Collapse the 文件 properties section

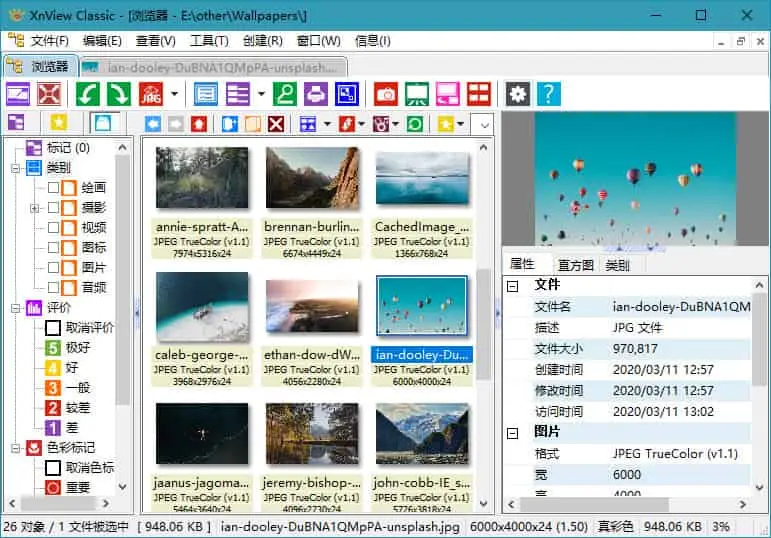pos(512,285)
